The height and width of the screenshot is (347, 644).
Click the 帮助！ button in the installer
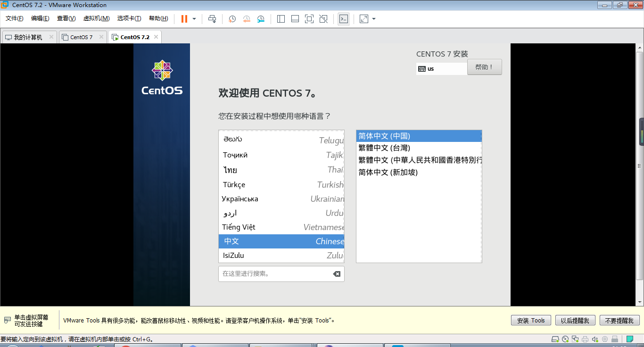click(x=485, y=67)
